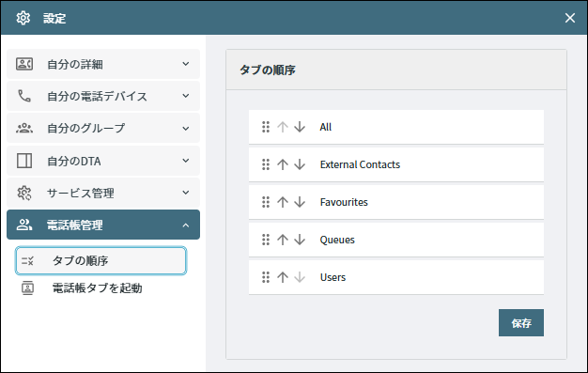Screen dimensions: 588x373
Task: Expand the 自分のグループ section chevron
Action: 186,129
